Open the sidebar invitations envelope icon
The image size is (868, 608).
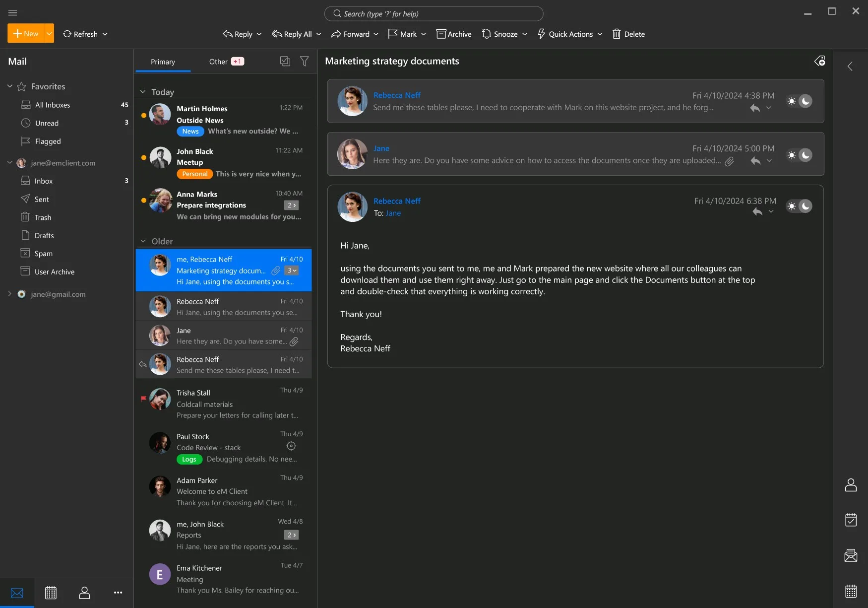tap(851, 555)
